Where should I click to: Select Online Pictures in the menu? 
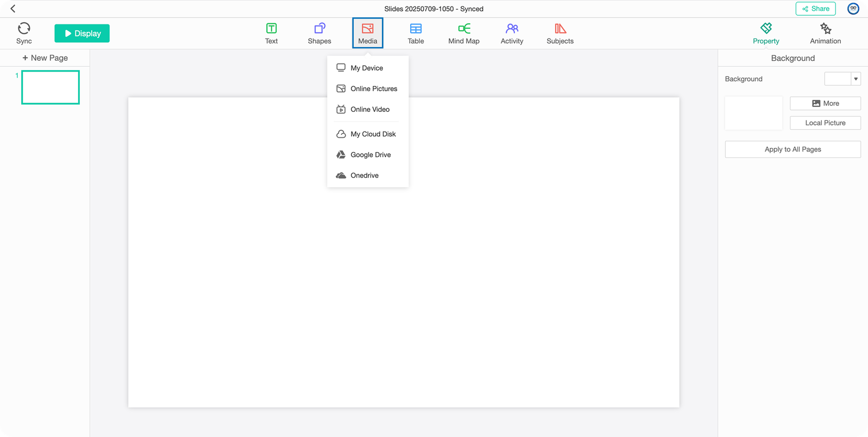click(x=373, y=89)
